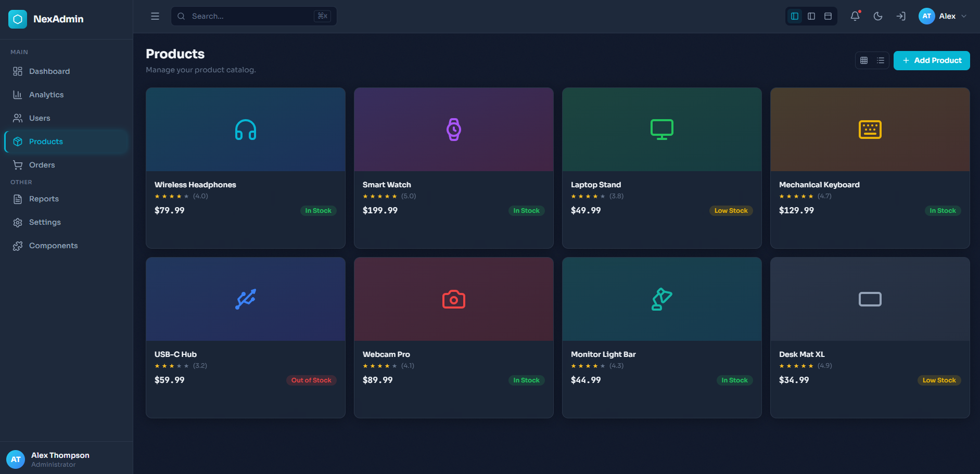The height and width of the screenshot is (474, 980).
Task: Click the keyboard icon on Mechanical Keyboard card
Action: pos(870,130)
